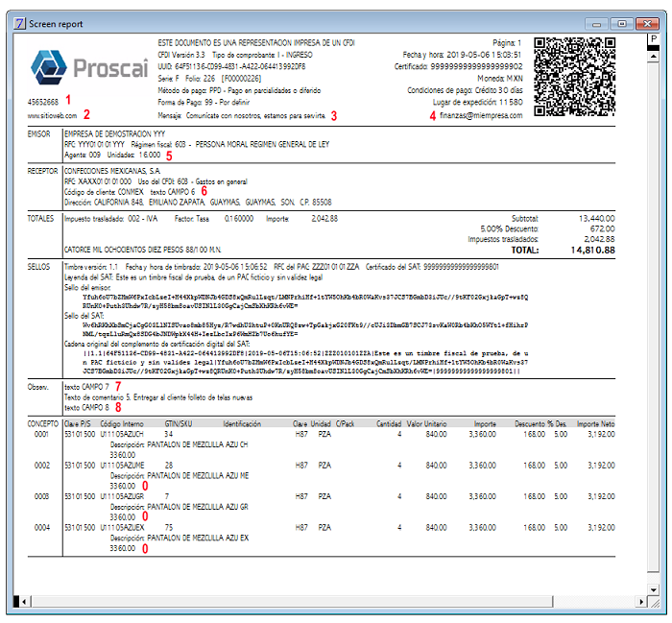Screen dimensions: 672x623
Task: Click Serie F Folio 226 line
Action: point(209,79)
